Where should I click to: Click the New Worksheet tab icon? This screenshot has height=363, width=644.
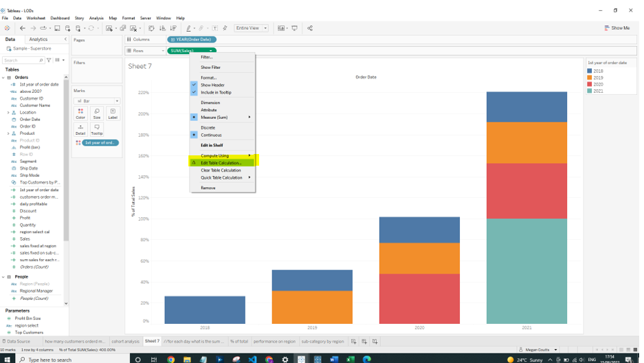click(x=354, y=341)
